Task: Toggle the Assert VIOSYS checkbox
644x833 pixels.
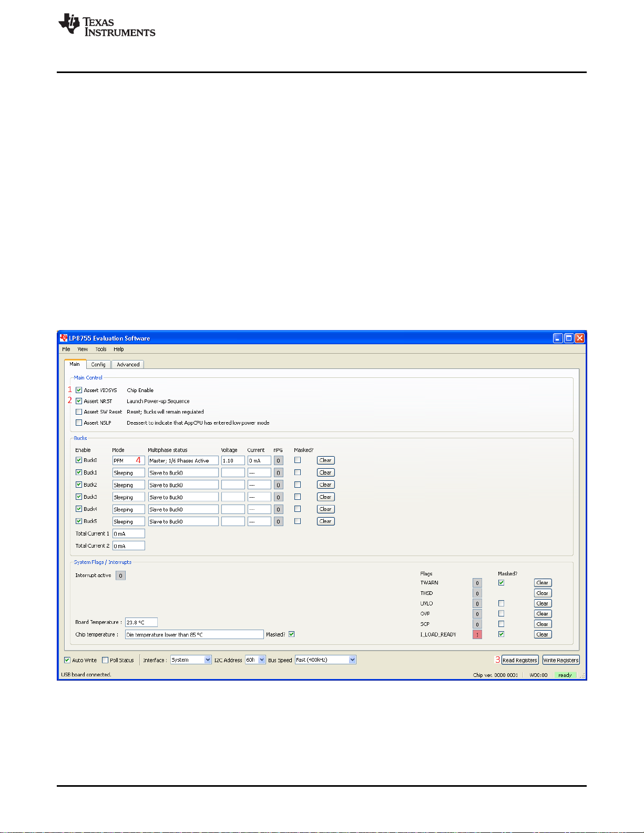Action: tap(79, 390)
